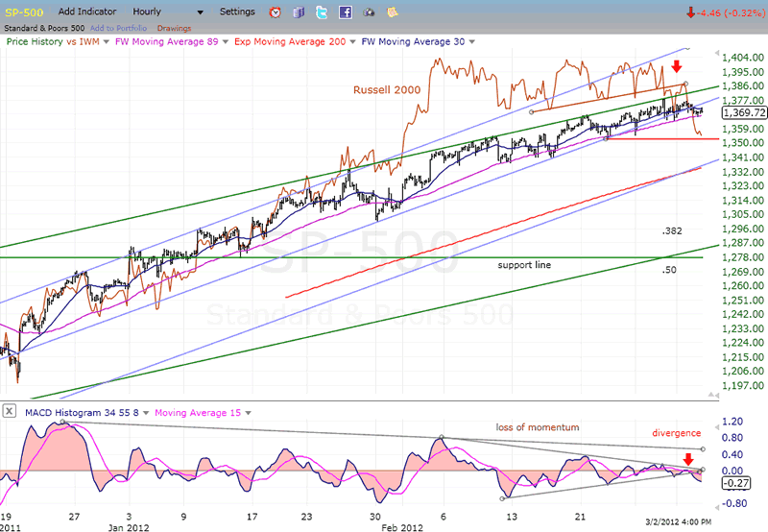Expand MACD Histogram 34 55 8 dropdown arrow
This screenshot has height=532, width=768.
[x=146, y=414]
